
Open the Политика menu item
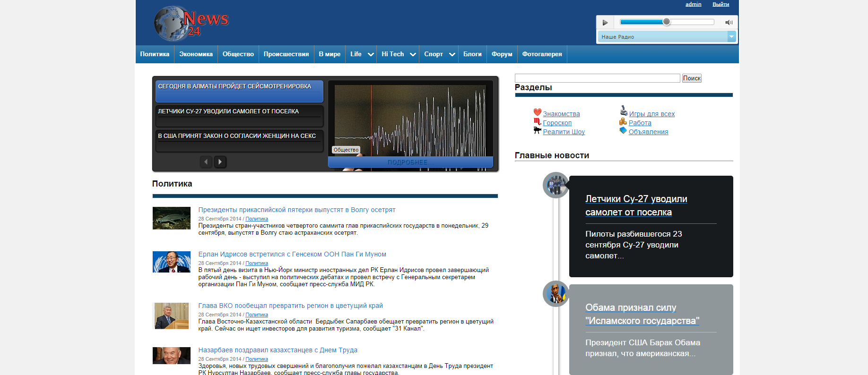[155, 54]
